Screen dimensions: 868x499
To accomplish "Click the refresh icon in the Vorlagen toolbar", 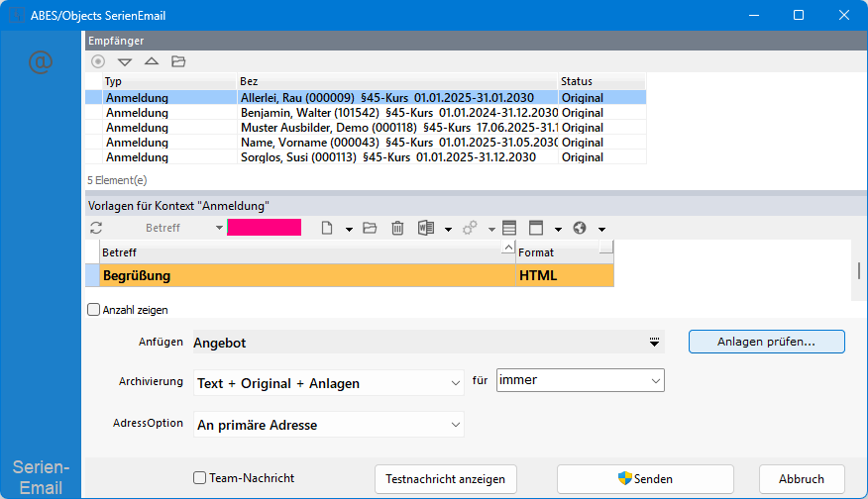I will pos(96,228).
